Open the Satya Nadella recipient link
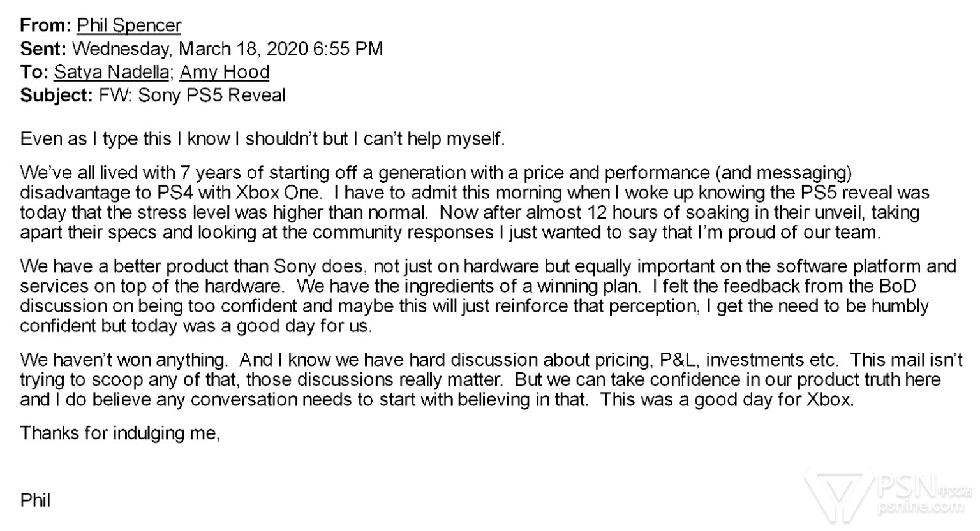This screenshot has width=980, height=531. [x=111, y=72]
